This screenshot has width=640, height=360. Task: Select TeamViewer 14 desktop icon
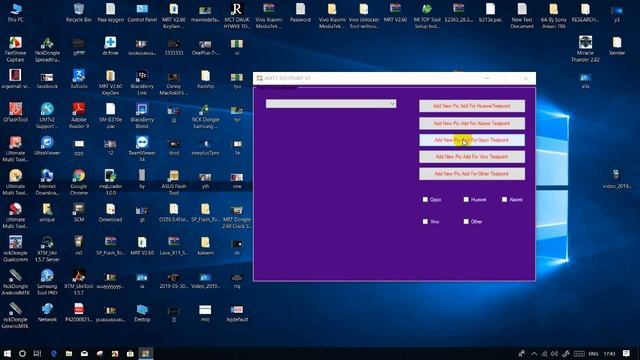coord(142,149)
